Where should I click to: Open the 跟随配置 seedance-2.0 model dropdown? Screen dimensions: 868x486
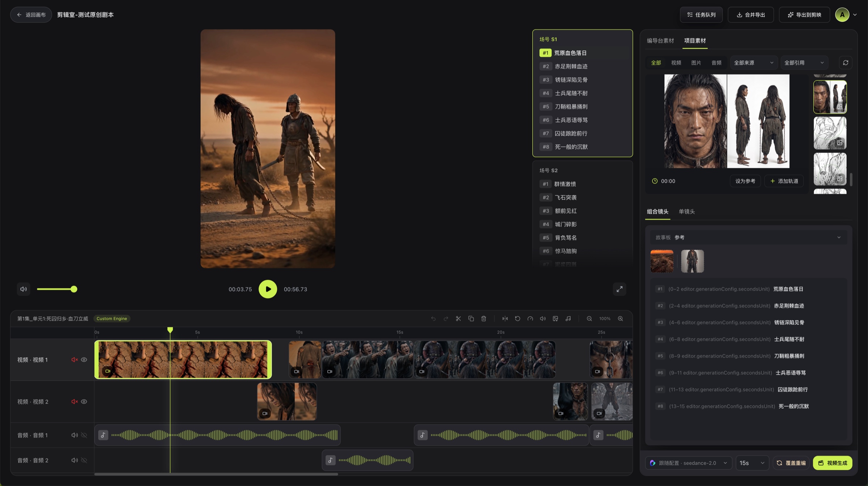689,463
